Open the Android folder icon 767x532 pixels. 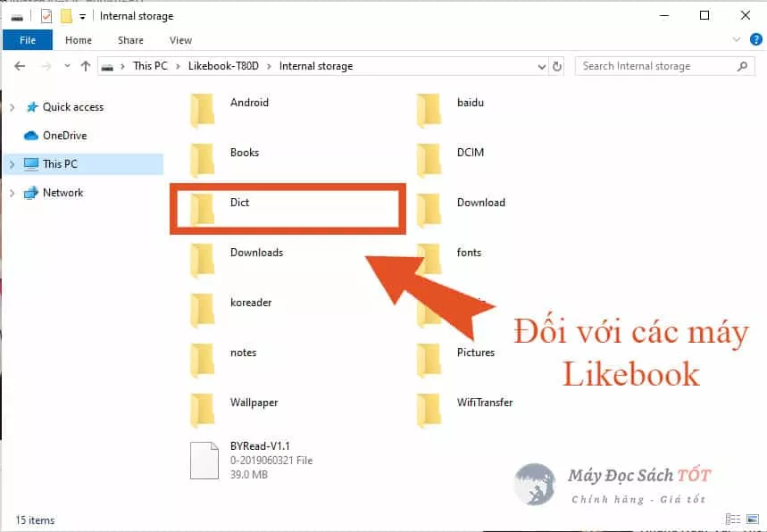point(202,111)
